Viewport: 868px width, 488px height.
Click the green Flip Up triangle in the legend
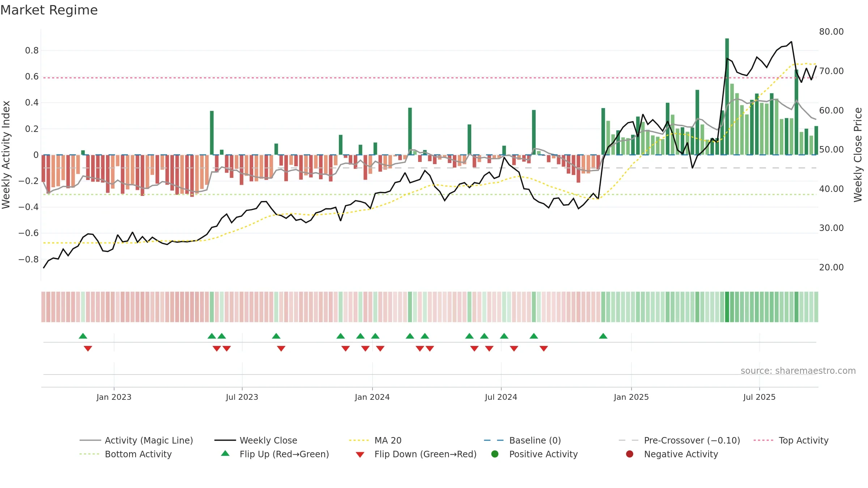click(x=225, y=453)
